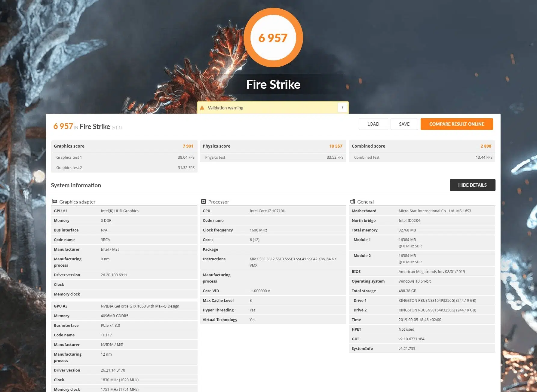Open the validation warning help question mark
537x392 pixels.
click(x=342, y=108)
